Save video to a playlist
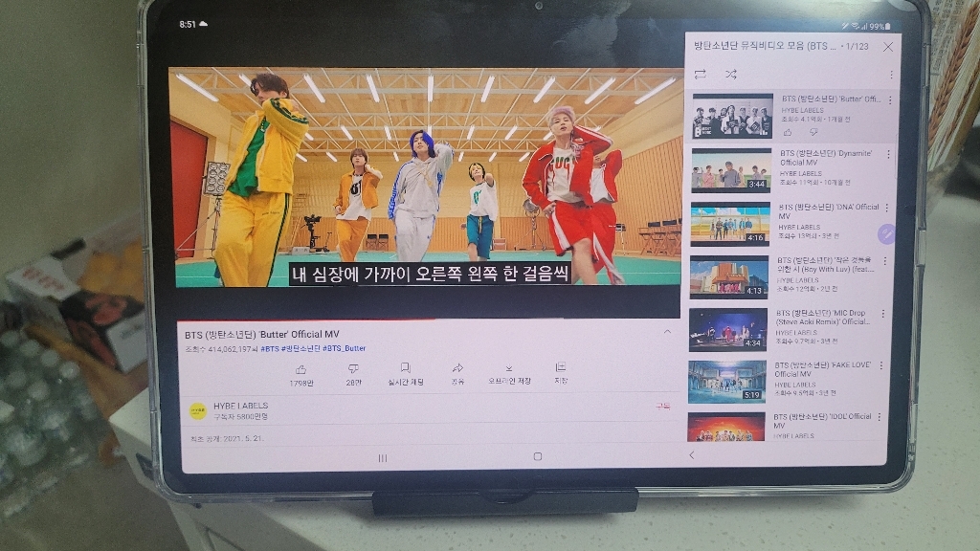980x551 pixels. (x=561, y=373)
